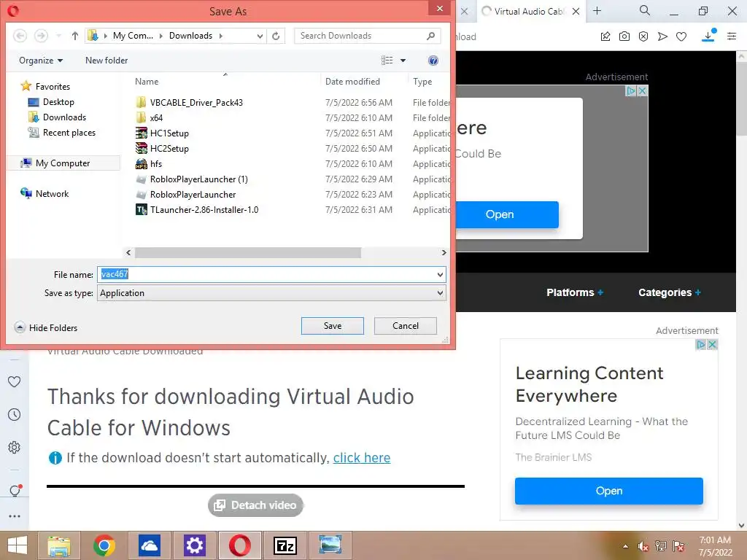This screenshot has width=747, height=560.
Task: Open a new Opera tab
Action: tap(597, 10)
